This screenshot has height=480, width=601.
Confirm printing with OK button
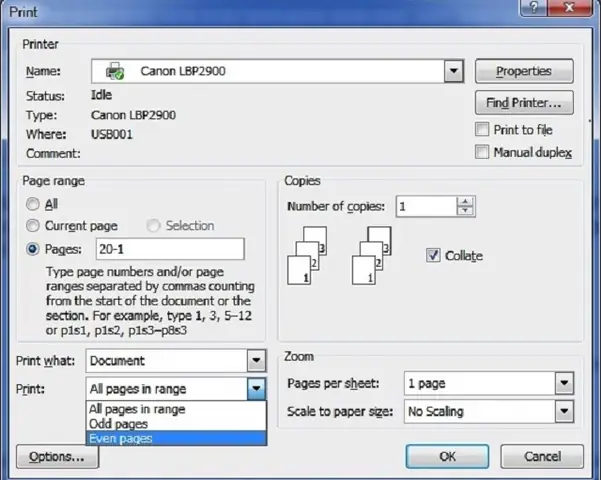[447, 456]
